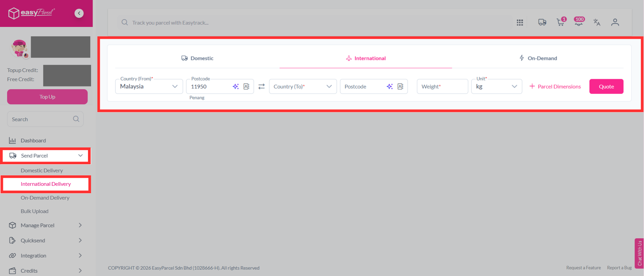Click the user avatar picture
The image size is (644, 276).
point(20,48)
